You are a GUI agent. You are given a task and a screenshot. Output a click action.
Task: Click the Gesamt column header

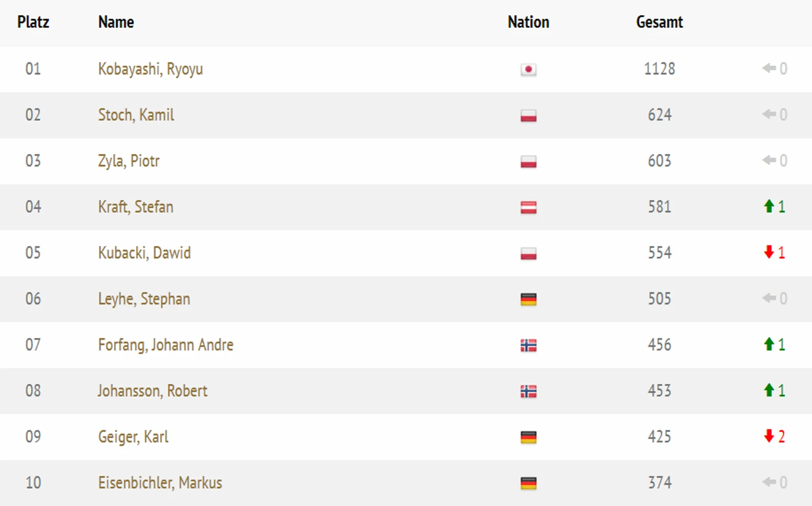(x=660, y=22)
